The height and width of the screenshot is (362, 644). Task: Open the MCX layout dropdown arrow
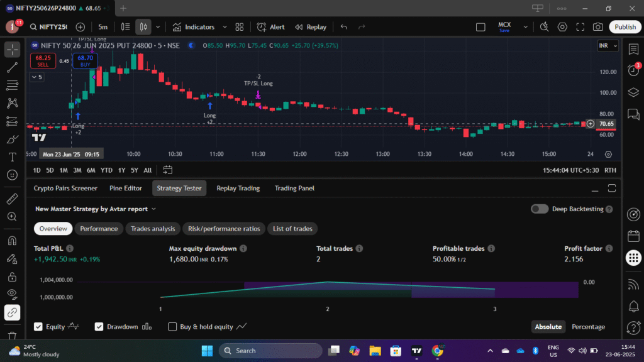pyautogui.click(x=525, y=27)
